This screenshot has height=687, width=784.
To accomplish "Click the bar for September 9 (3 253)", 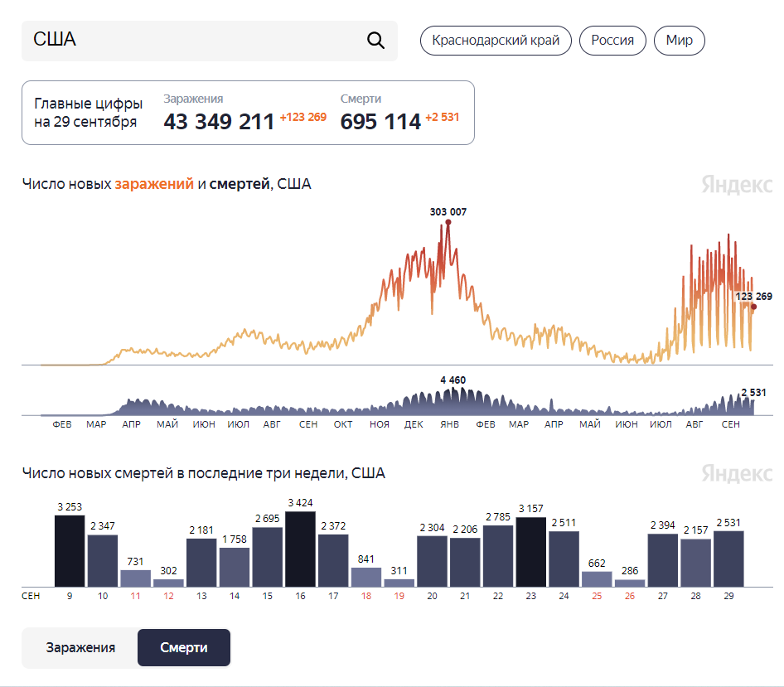I will pyautogui.click(x=70, y=551).
